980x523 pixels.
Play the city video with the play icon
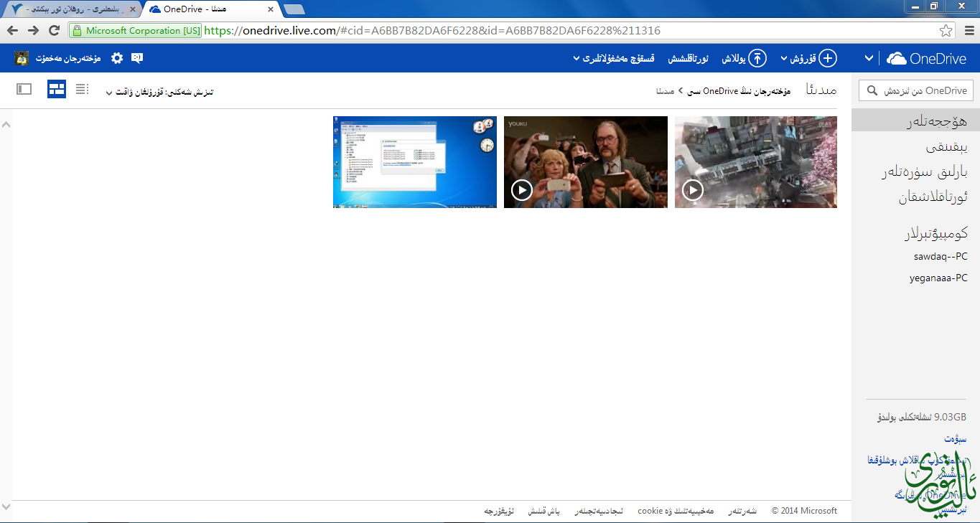pos(693,189)
